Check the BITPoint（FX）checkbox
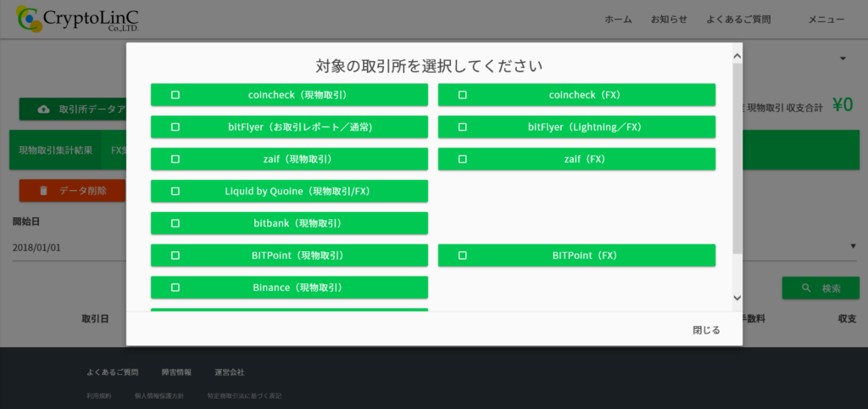Screen dimensions: 868x409 [463, 255]
